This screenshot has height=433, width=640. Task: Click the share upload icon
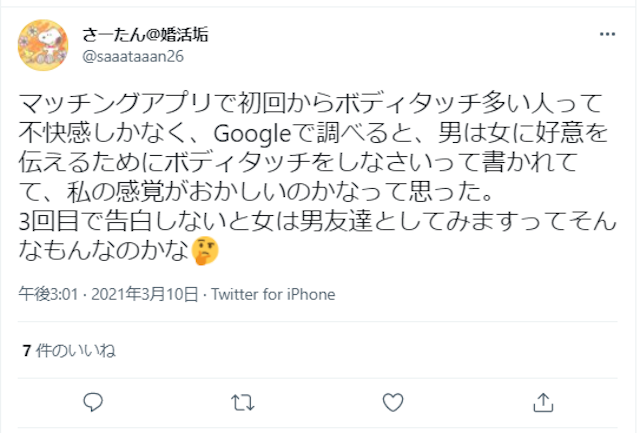[x=543, y=402]
